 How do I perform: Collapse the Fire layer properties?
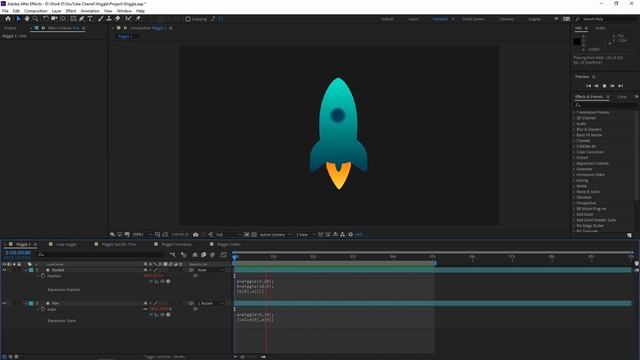click(26, 303)
